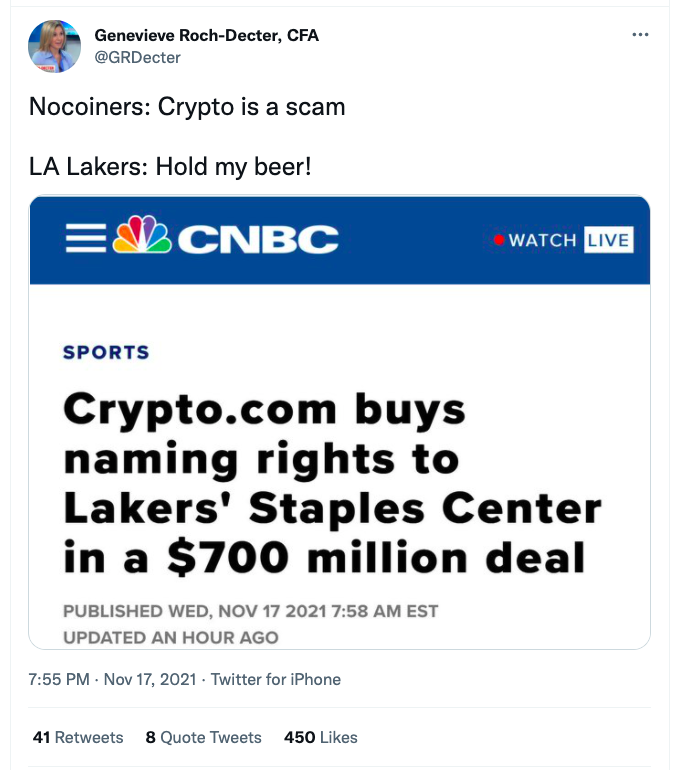
Task: View the 41 Retweets list
Action: click(x=78, y=737)
